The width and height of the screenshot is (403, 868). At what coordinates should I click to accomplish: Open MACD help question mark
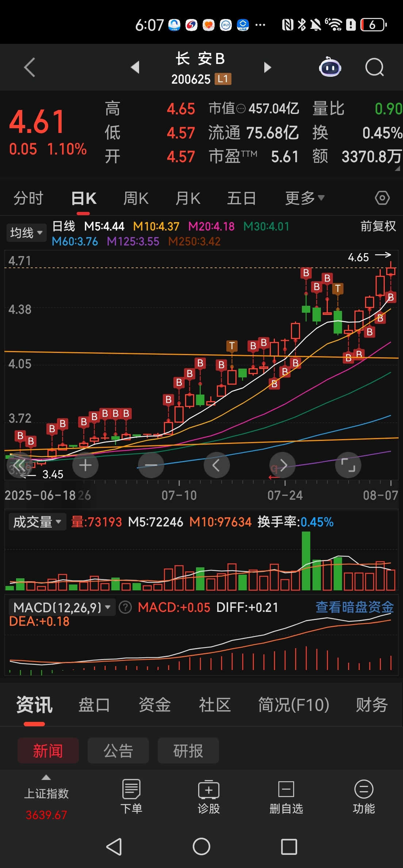(125, 607)
